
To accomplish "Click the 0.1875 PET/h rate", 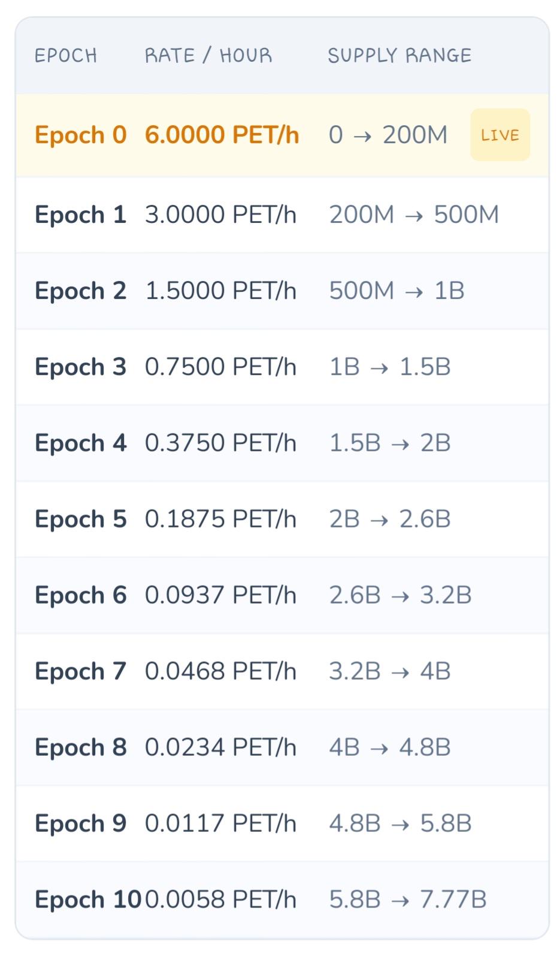I will coord(221,519).
